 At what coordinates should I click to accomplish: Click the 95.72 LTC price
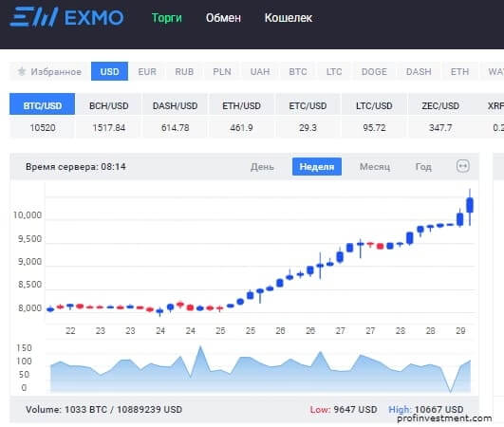click(374, 128)
